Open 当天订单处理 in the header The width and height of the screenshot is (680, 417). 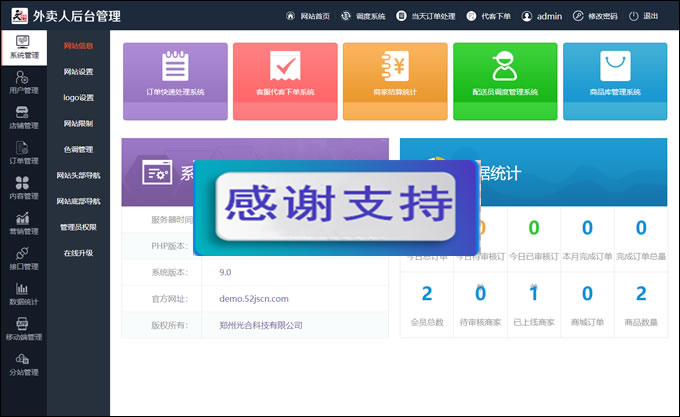tap(426, 17)
